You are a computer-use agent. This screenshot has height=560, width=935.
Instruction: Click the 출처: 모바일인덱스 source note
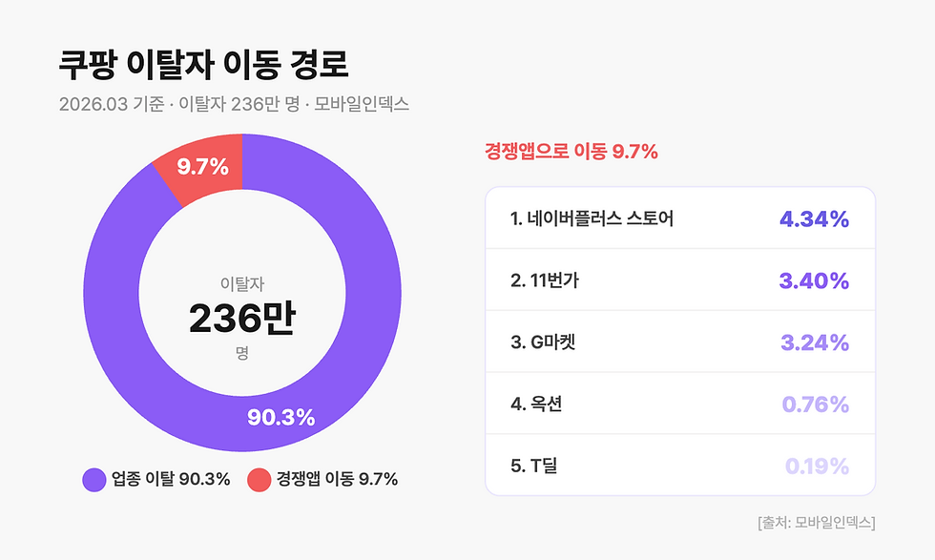tap(816, 522)
